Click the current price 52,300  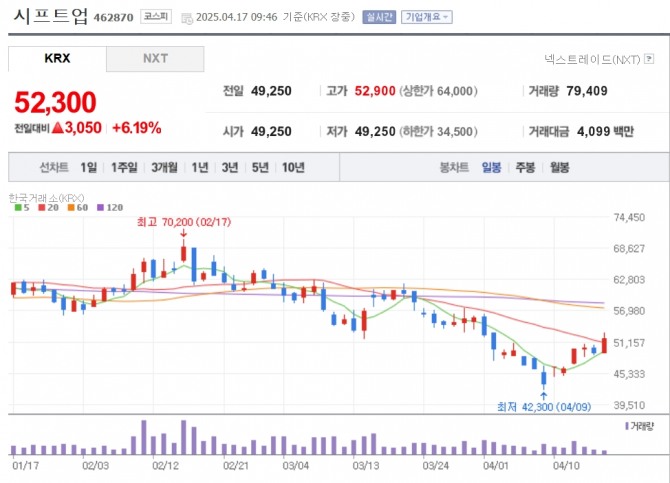tap(55, 103)
